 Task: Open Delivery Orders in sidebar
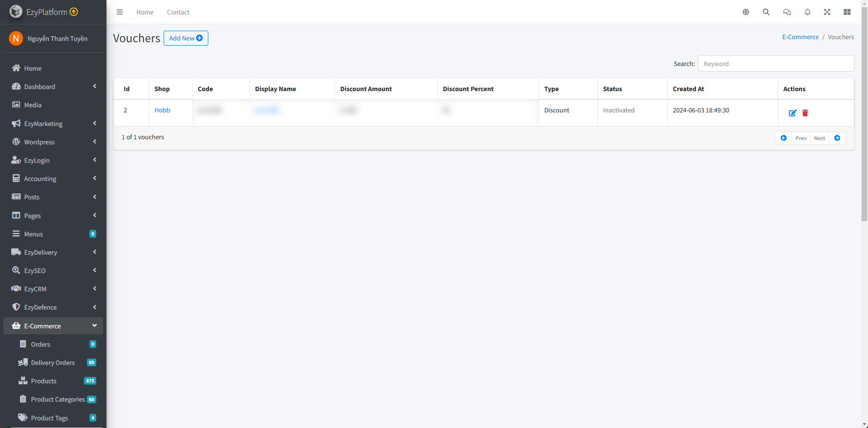click(53, 362)
